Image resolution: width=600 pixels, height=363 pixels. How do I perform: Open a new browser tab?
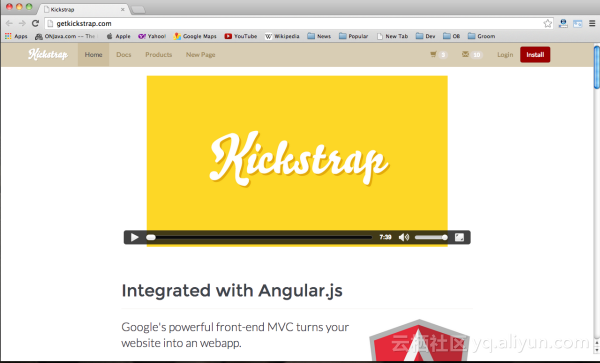click(x=138, y=10)
